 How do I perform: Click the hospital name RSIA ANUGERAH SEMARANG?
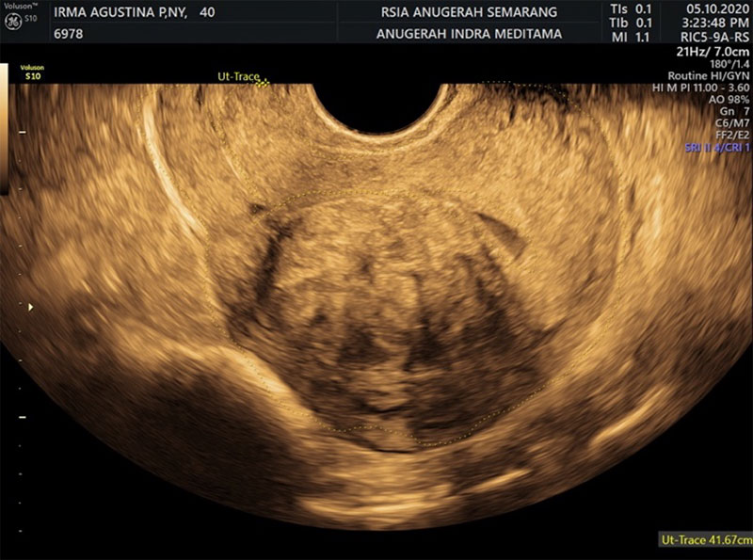pyautogui.click(x=469, y=12)
